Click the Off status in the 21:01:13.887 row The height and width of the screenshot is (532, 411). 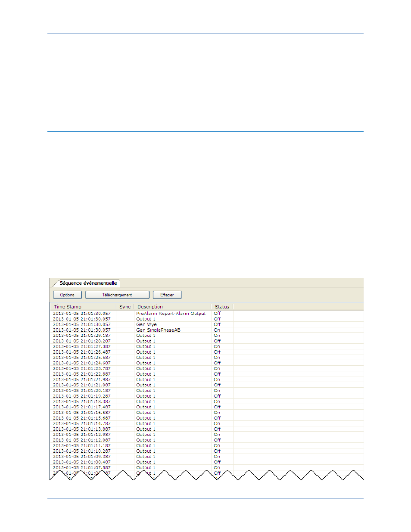point(217,429)
